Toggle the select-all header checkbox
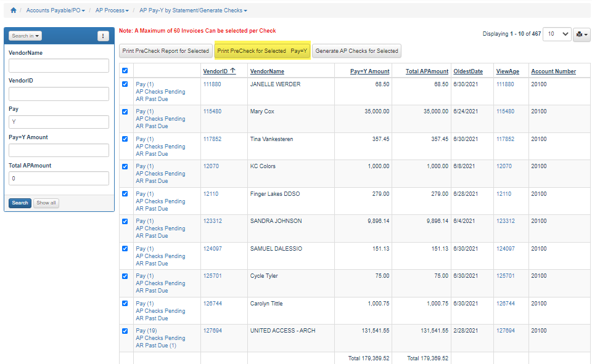592x364 pixels. [125, 71]
